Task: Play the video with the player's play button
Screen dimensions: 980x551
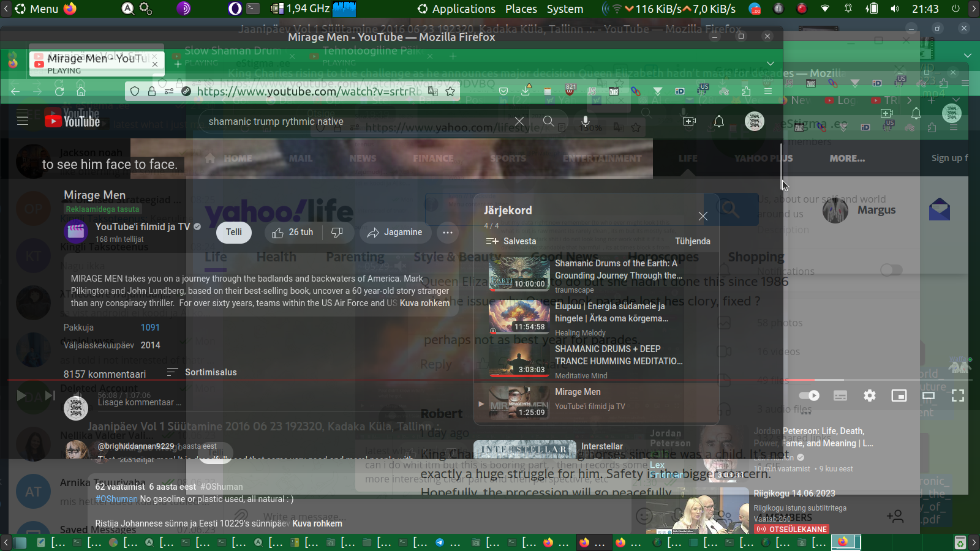Action: [x=21, y=396]
